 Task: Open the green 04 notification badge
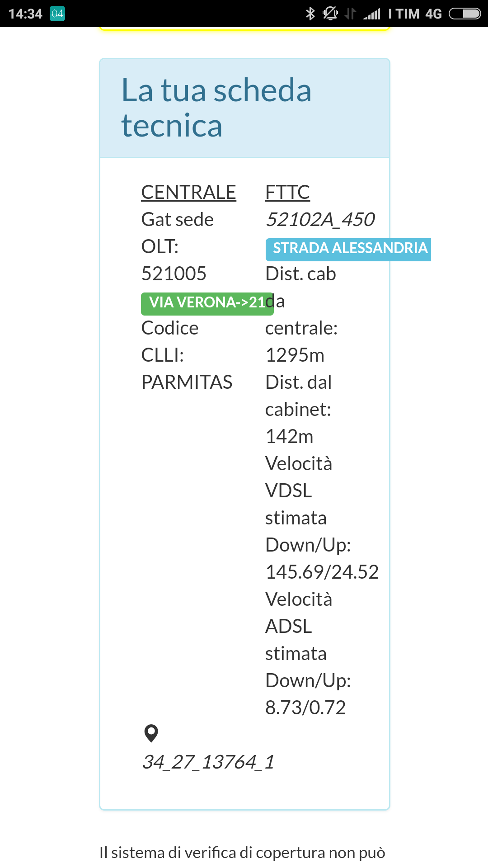[x=57, y=14]
